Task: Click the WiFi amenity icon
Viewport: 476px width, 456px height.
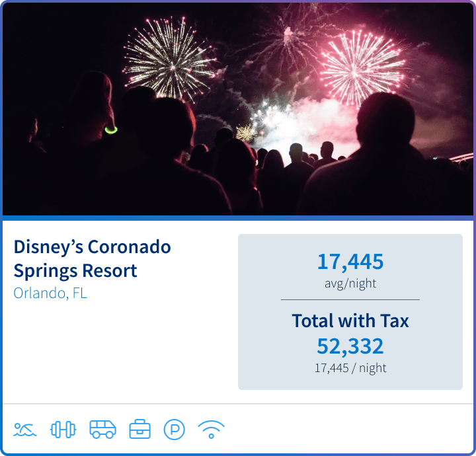Action: click(x=211, y=430)
